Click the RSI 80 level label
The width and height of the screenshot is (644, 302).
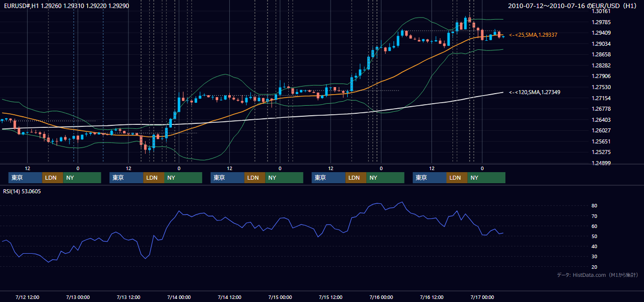(x=595, y=206)
